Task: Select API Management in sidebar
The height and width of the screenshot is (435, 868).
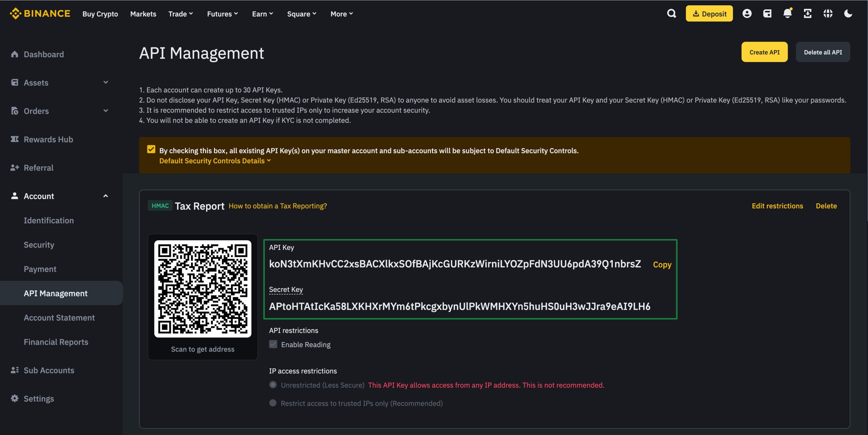Action: (61, 293)
